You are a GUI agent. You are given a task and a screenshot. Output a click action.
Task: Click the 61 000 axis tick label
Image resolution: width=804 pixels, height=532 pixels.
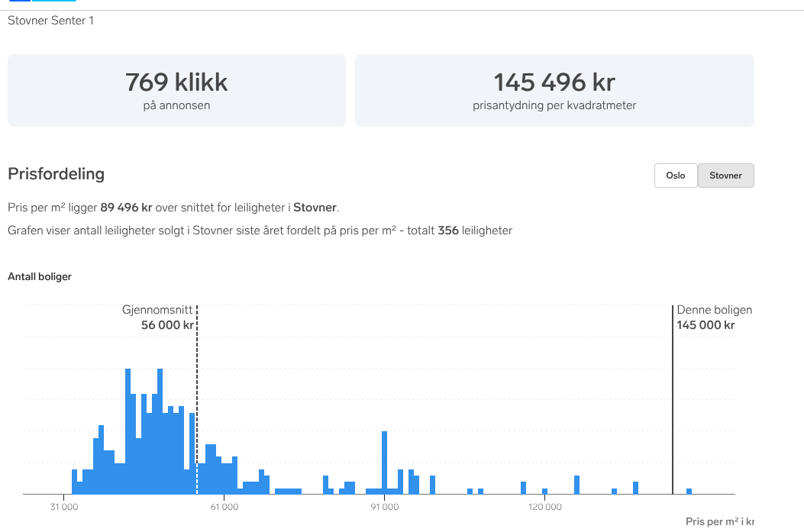(224, 507)
